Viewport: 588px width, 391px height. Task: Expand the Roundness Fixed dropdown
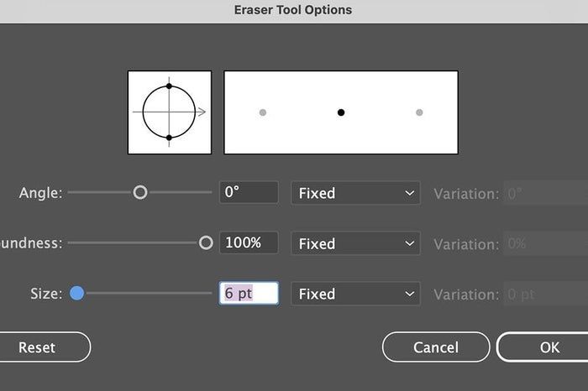[356, 243]
